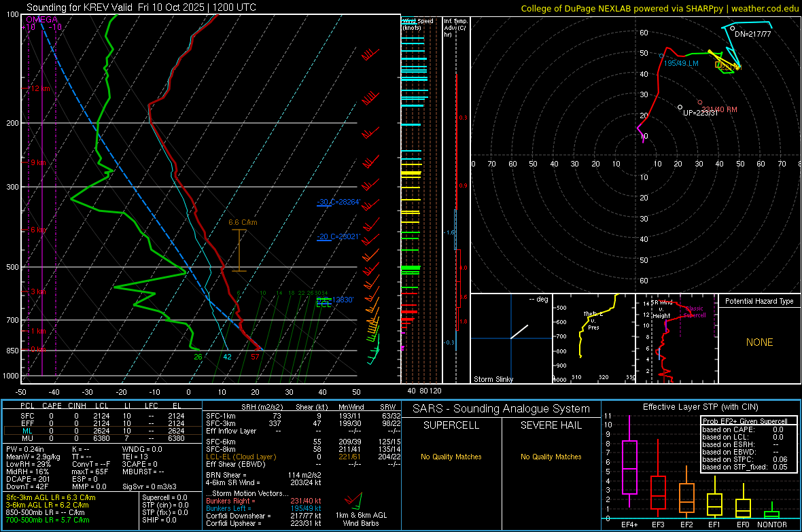Click the 'Prob EF2+ Given Supercell' legend title
802x532 pixels.
click(x=745, y=421)
